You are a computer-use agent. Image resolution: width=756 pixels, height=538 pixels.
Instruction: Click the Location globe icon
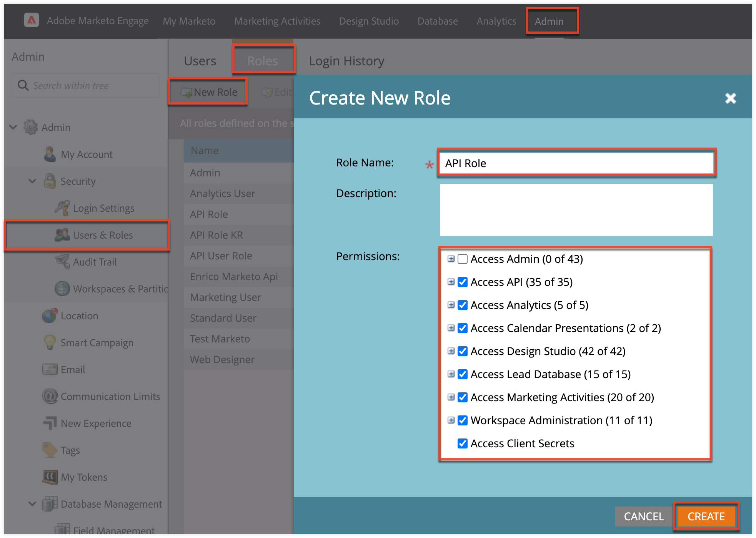50,315
